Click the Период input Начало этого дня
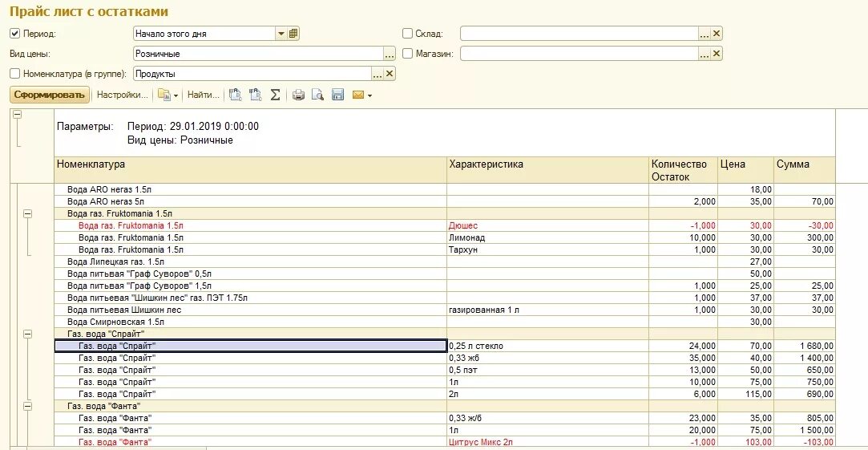Image resolution: width=868 pixels, height=450 pixels. [204, 33]
